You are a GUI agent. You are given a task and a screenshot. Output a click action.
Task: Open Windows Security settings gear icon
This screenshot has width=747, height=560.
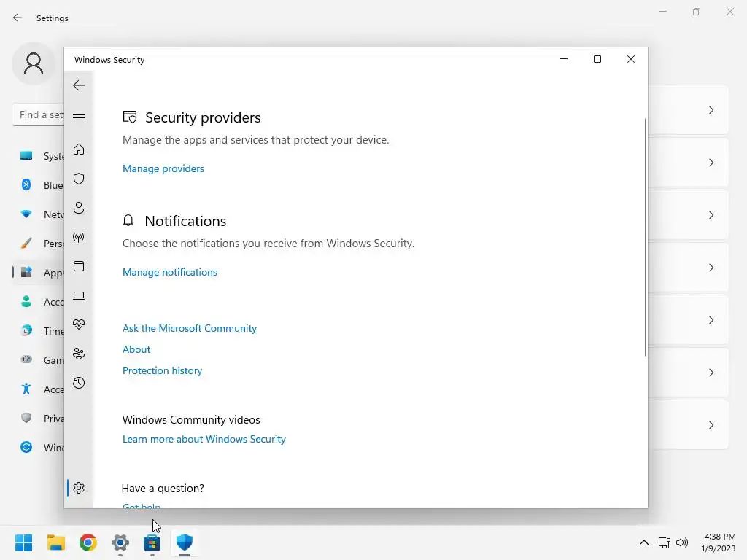pyautogui.click(x=79, y=488)
